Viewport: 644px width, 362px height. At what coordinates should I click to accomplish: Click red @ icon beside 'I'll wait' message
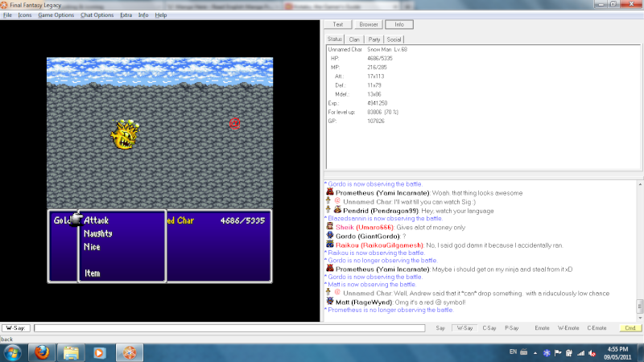(337, 201)
